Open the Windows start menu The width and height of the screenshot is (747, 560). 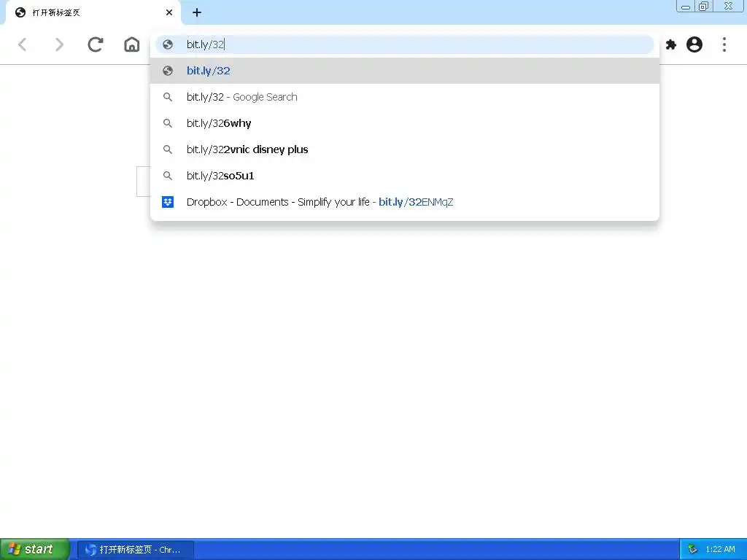[x=35, y=550]
